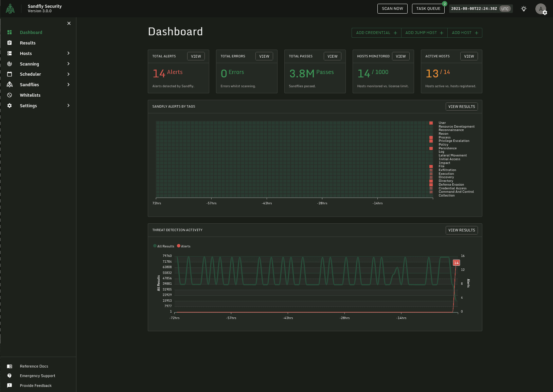Toggle light/dark theme with the bulb icon

(523, 9)
